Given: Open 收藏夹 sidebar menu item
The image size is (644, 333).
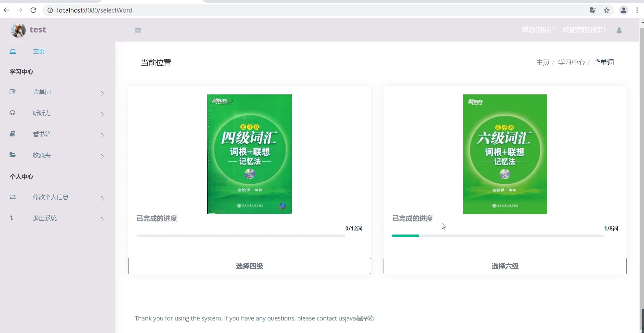Looking at the screenshot, I should coord(42,155).
